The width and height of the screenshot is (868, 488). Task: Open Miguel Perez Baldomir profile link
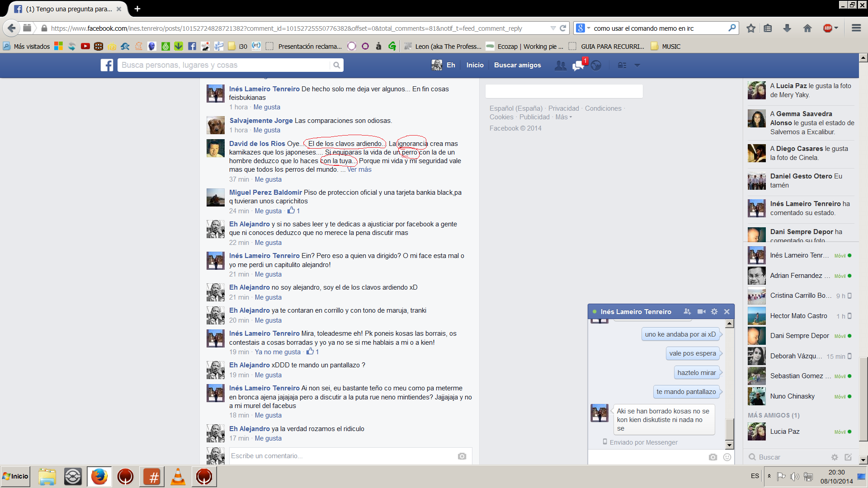[x=265, y=192]
